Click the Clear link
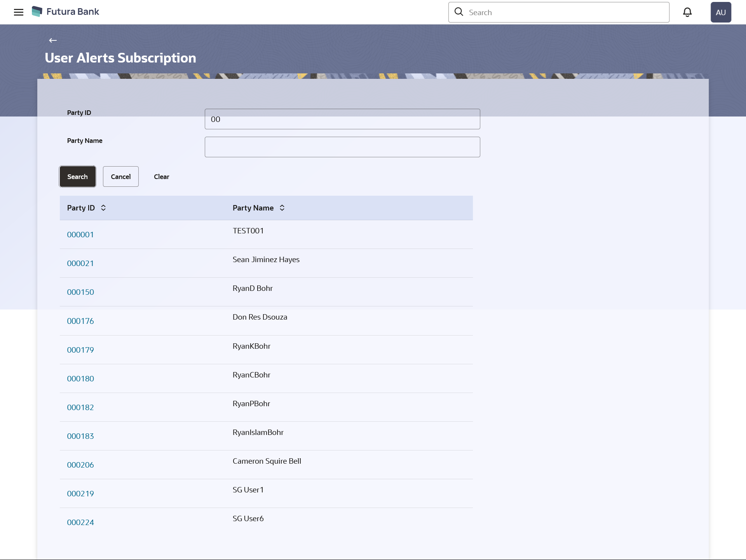746x560 pixels. [x=161, y=177]
